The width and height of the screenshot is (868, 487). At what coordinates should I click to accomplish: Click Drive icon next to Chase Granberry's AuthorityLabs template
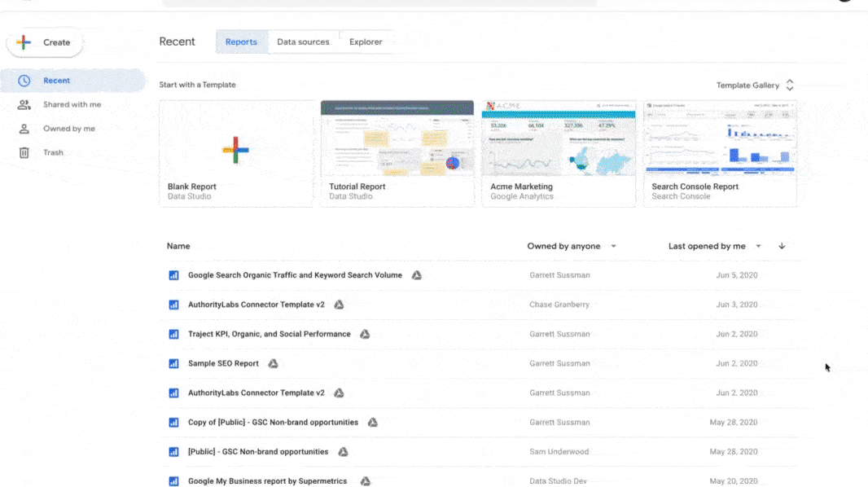click(339, 305)
